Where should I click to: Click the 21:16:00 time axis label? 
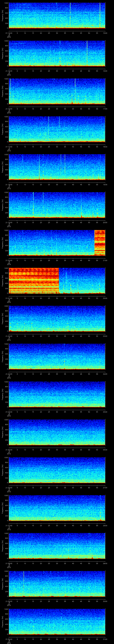(9, 109)
